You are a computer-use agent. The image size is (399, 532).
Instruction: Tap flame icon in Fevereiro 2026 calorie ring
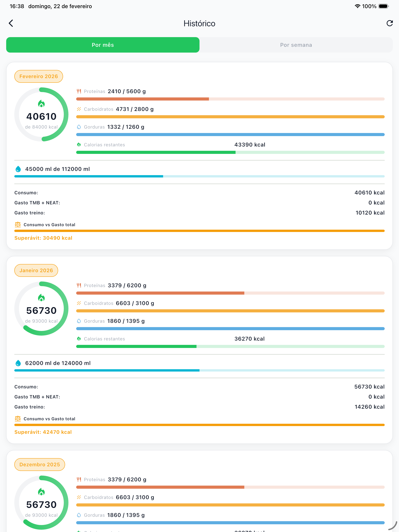[41, 104]
